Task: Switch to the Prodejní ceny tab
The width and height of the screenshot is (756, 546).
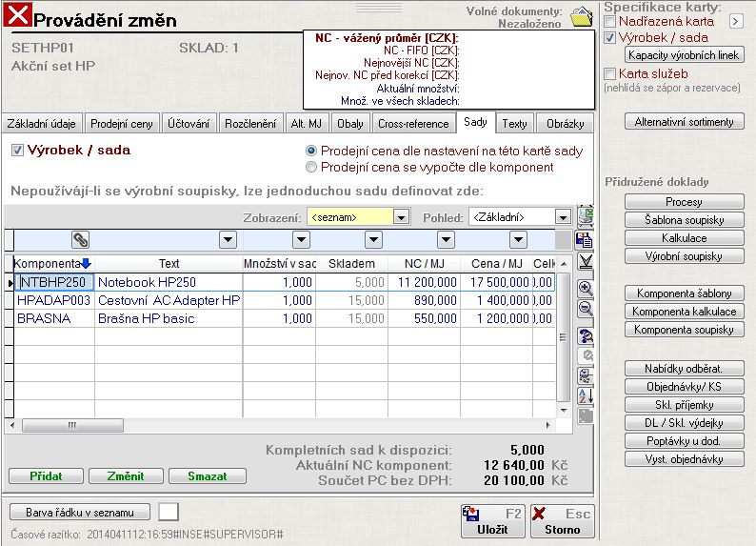Action: coord(122,124)
